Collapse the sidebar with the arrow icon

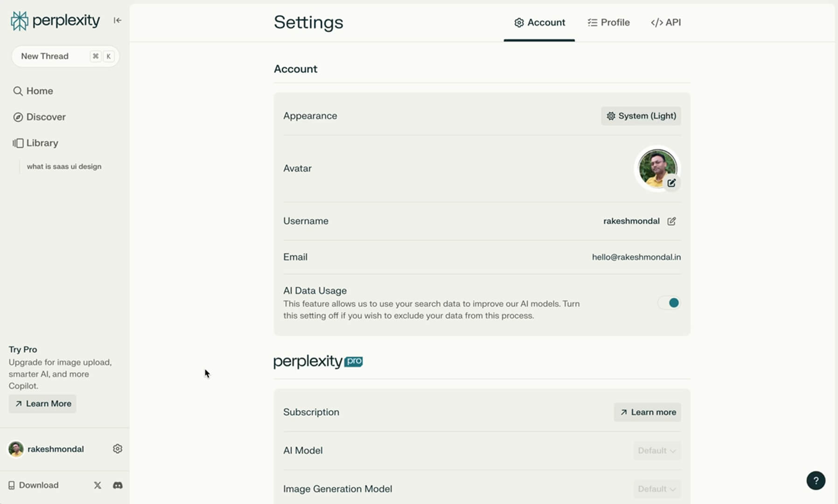click(x=117, y=20)
